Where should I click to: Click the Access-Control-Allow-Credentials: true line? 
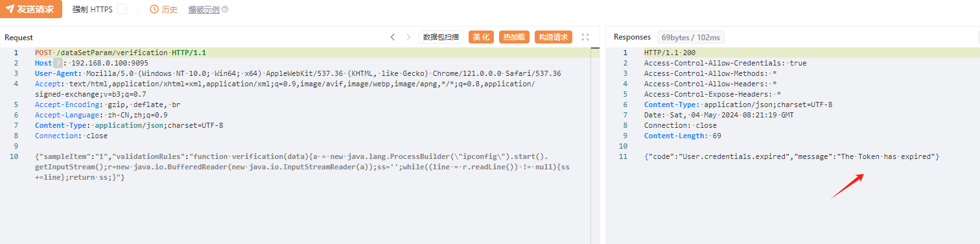[725, 63]
